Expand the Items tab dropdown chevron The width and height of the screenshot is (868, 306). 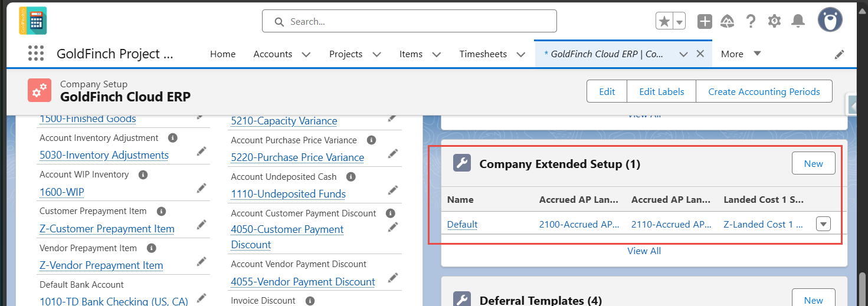coord(436,54)
